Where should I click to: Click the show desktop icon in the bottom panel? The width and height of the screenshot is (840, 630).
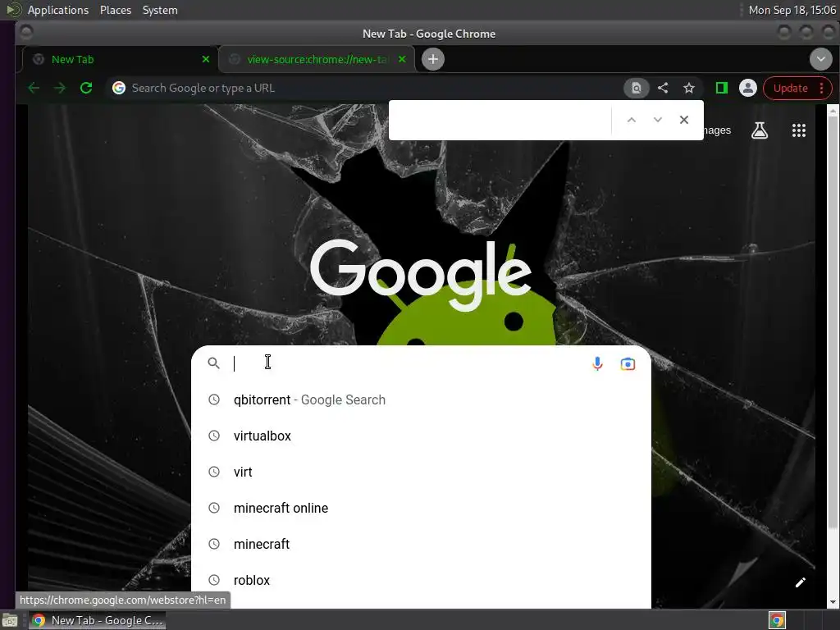9,620
